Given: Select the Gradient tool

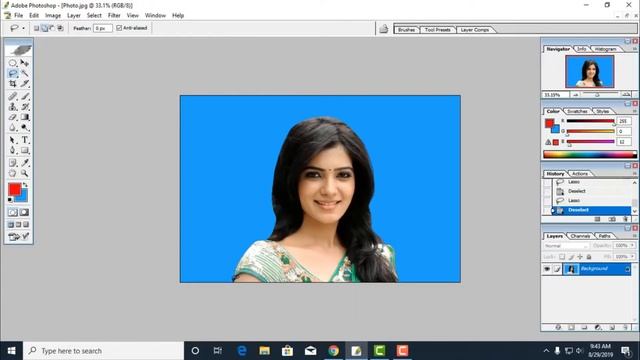Looking at the screenshot, I should tap(25, 118).
